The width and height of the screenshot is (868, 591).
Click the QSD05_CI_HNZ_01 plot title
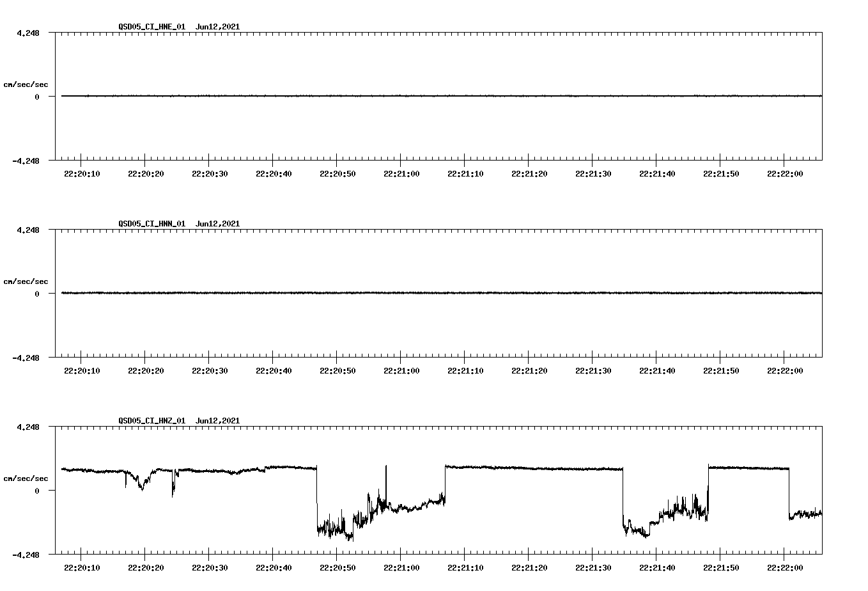[179, 421]
